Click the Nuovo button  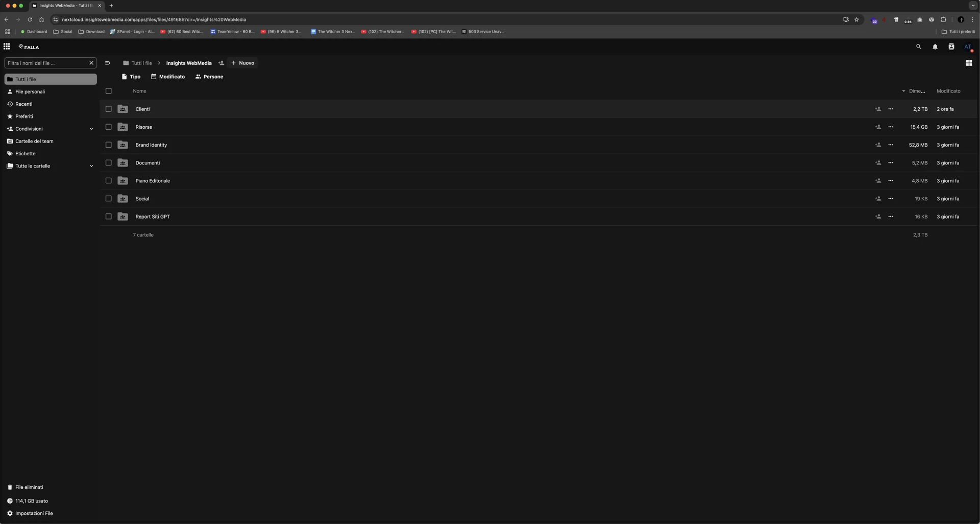(x=242, y=63)
